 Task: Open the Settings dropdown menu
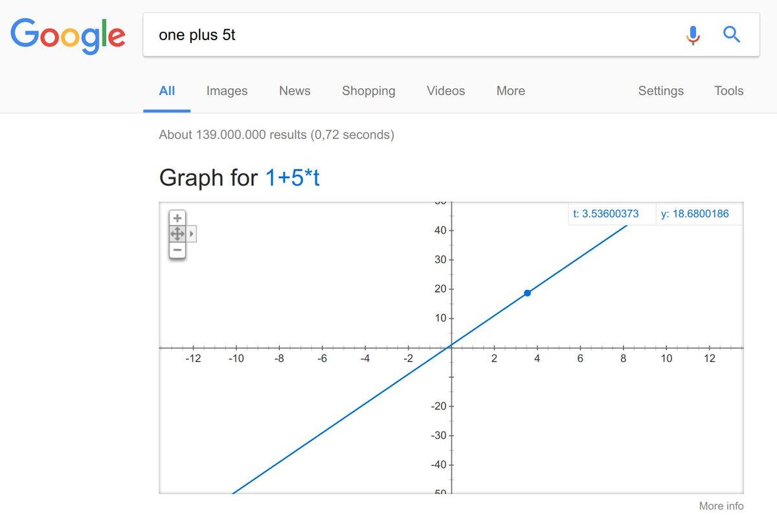pyautogui.click(x=660, y=91)
